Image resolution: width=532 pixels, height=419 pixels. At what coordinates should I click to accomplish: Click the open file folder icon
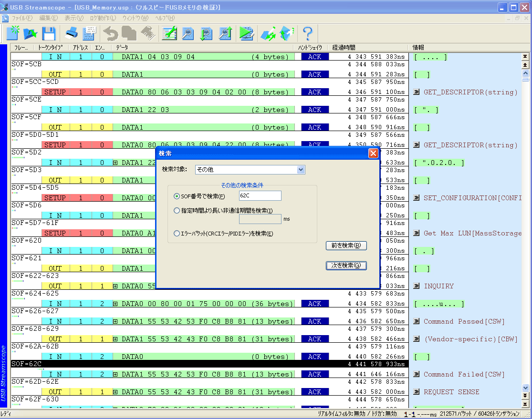point(31,33)
